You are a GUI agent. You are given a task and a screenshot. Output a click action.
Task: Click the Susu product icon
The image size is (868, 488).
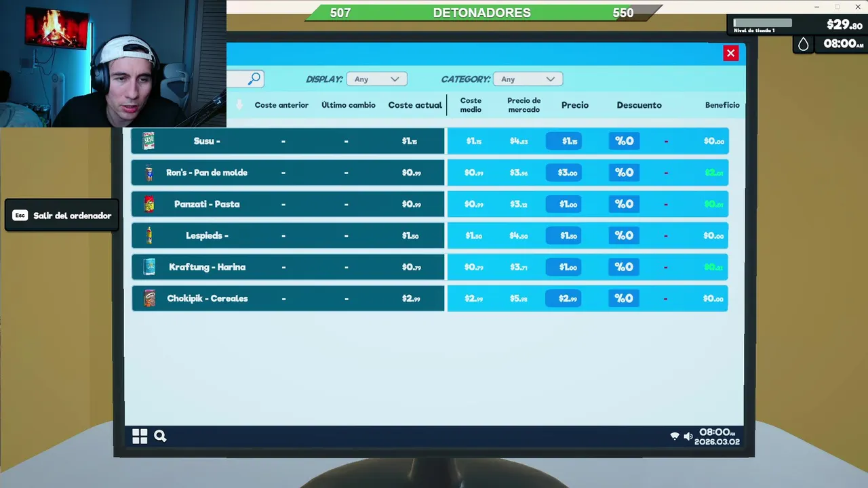[x=149, y=141]
